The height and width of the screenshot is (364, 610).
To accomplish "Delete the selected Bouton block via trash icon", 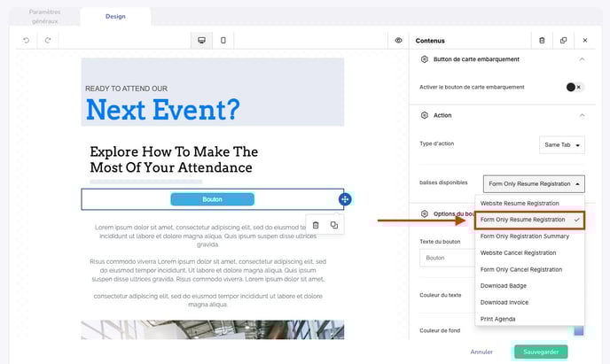I will coord(316,225).
